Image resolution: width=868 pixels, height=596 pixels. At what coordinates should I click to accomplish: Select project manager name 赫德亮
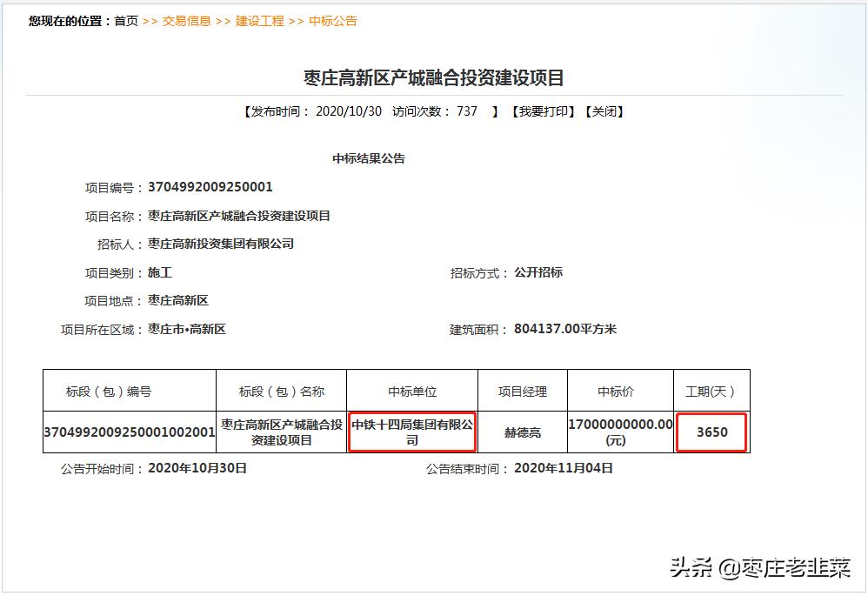(523, 432)
